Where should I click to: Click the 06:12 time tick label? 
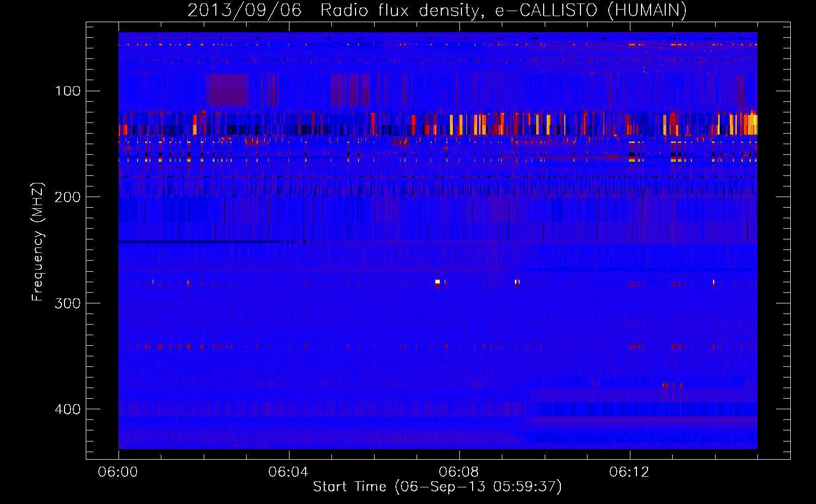click(629, 472)
